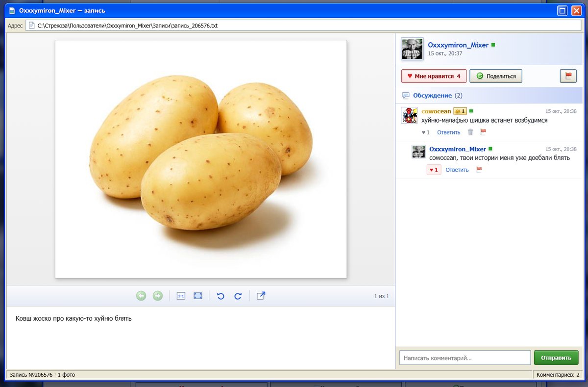This screenshot has height=387, width=588.
Task: Click the "Написать комментарий..." input field
Action: (x=465, y=358)
